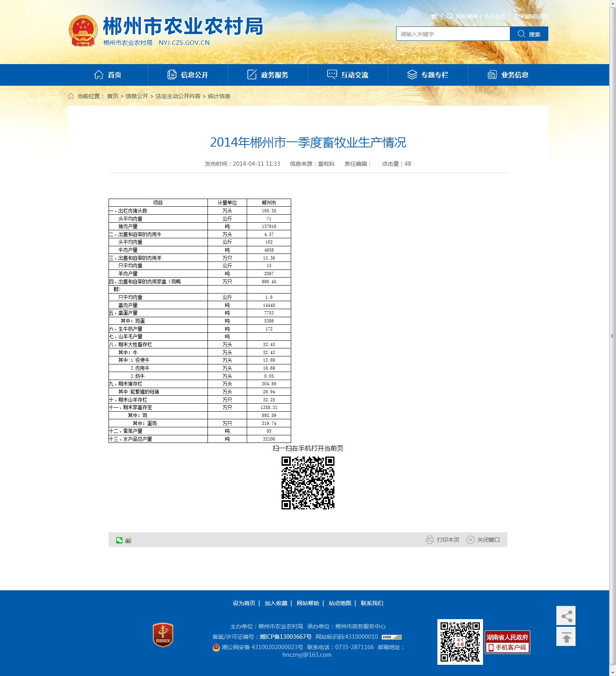The width and height of the screenshot is (616, 676).
Task: Click the 政务服务 pencil icon
Action: click(x=252, y=74)
